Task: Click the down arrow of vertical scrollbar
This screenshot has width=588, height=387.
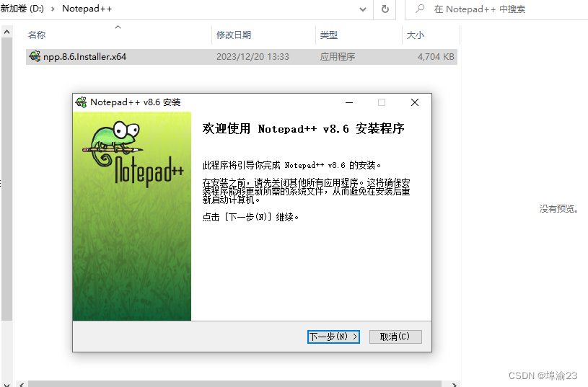Action: (x=6, y=383)
